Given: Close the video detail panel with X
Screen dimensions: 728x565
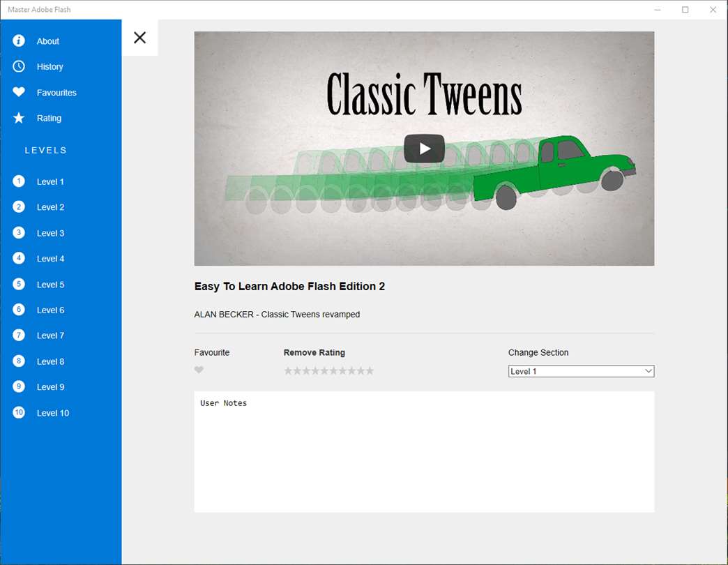Looking at the screenshot, I should pyautogui.click(x=139, y=38).
